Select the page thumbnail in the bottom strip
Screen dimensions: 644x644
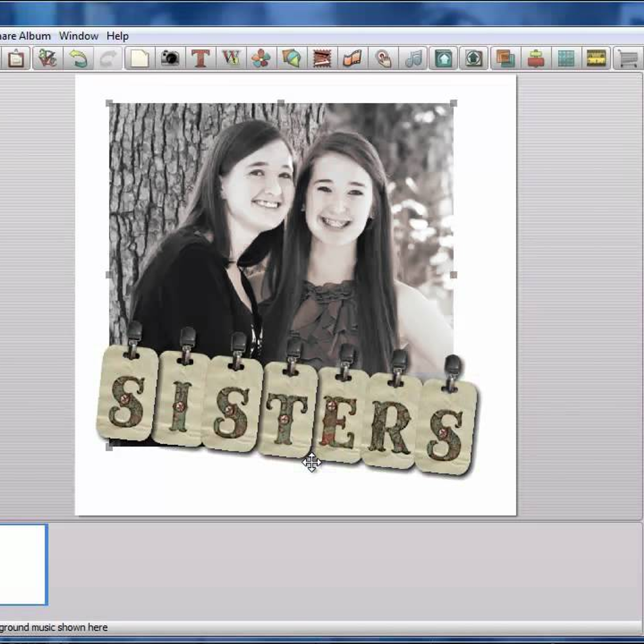coord(23,565)
